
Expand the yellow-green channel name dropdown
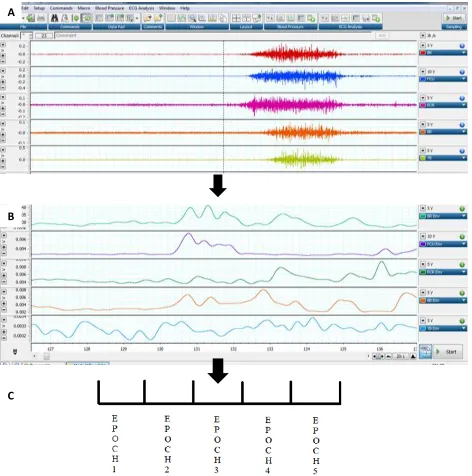click(x=464, y=158)
